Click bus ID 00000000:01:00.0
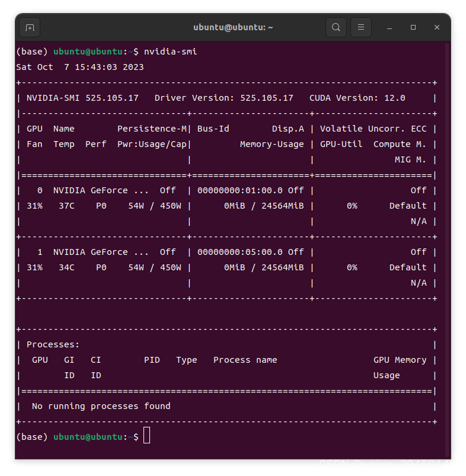Screen dimensions: 466x476 (240, 191)
